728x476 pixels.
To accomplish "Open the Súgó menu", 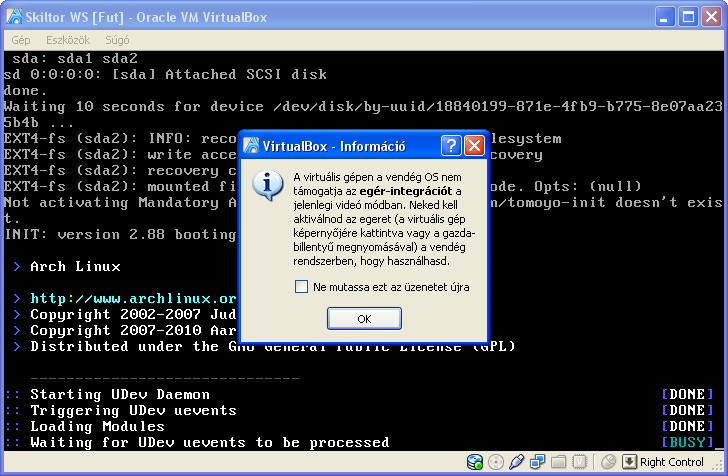I will pyautogui.click(x=117, y=40).
